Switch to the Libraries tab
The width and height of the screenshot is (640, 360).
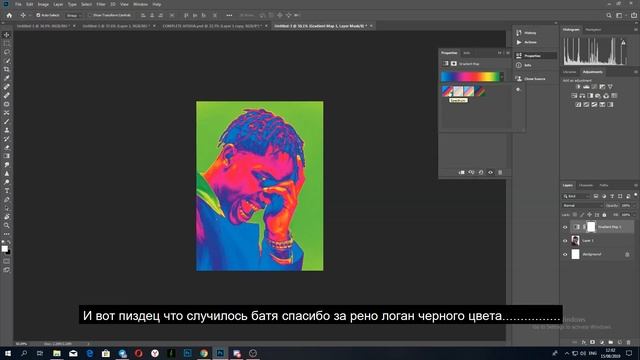pos(570,72)
